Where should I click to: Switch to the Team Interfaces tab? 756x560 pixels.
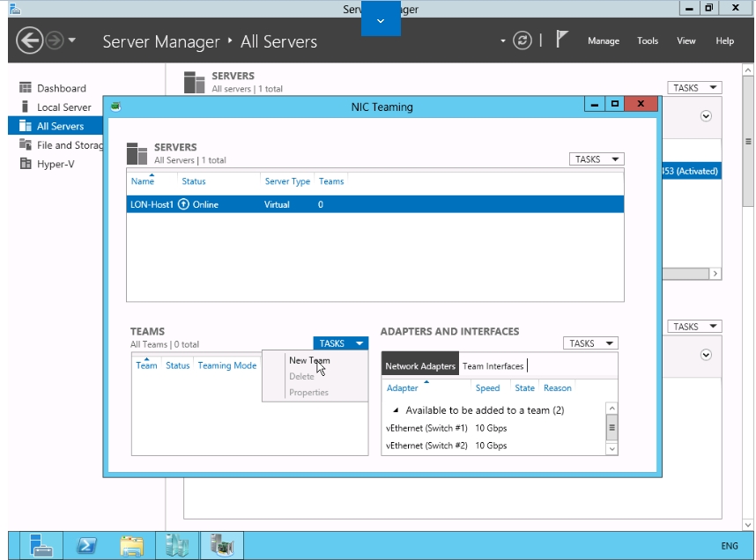coord(493,365)
